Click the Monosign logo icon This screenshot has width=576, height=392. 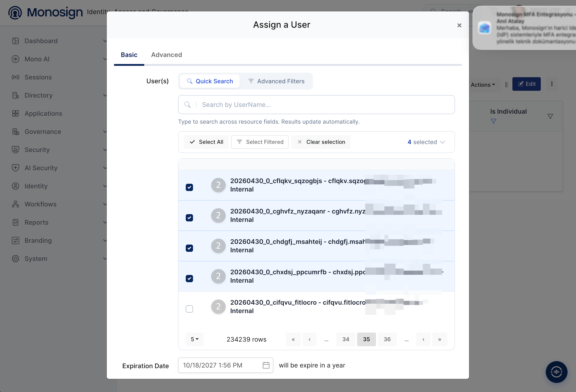tap(15, 12)
